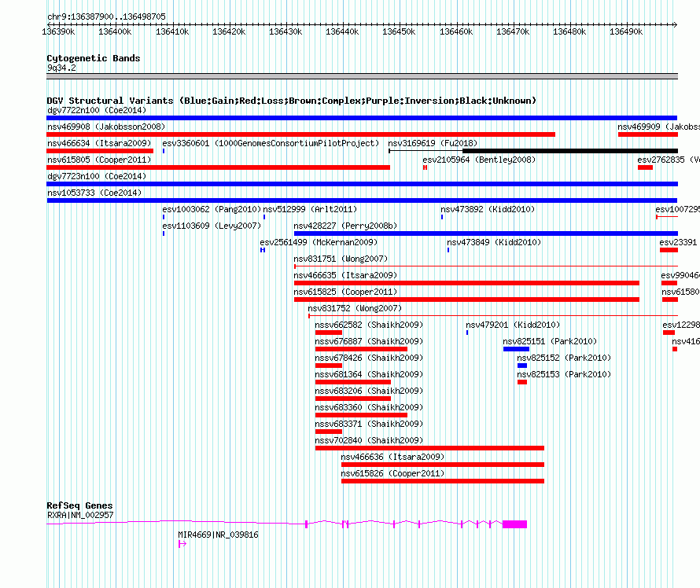
Task: Select nsv615805 (Cooper2011) variant label
Action: tap(99, 160)
